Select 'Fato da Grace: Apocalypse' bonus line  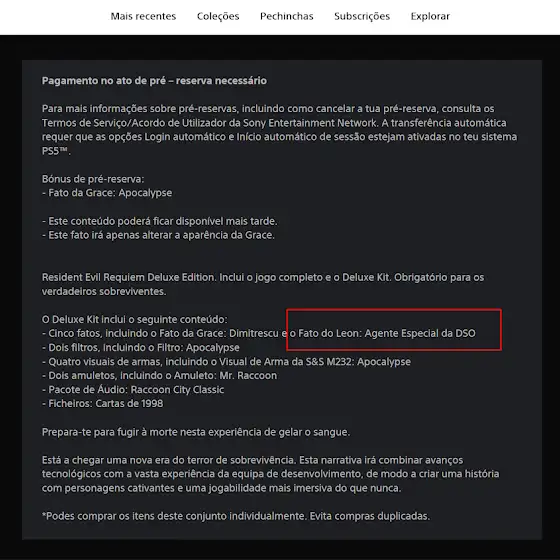click(107, 193)
